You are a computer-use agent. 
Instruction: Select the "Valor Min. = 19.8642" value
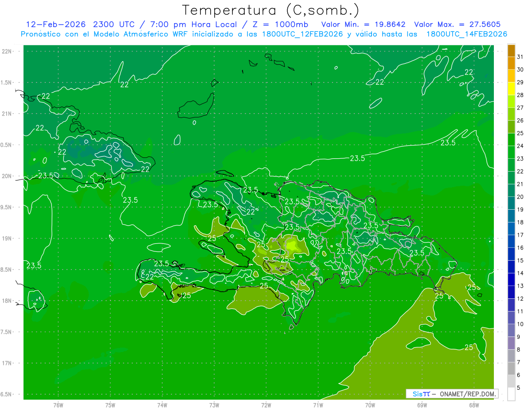coord(363,24)
